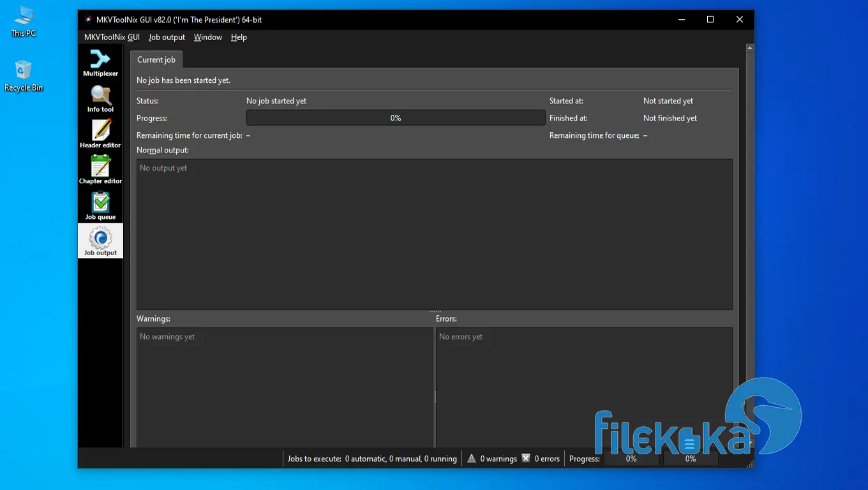Open the Help menu

coord(239,37)
